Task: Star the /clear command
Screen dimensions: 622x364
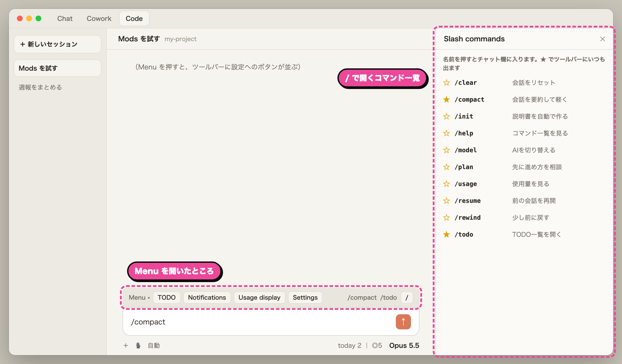Action: click(446, 83)
